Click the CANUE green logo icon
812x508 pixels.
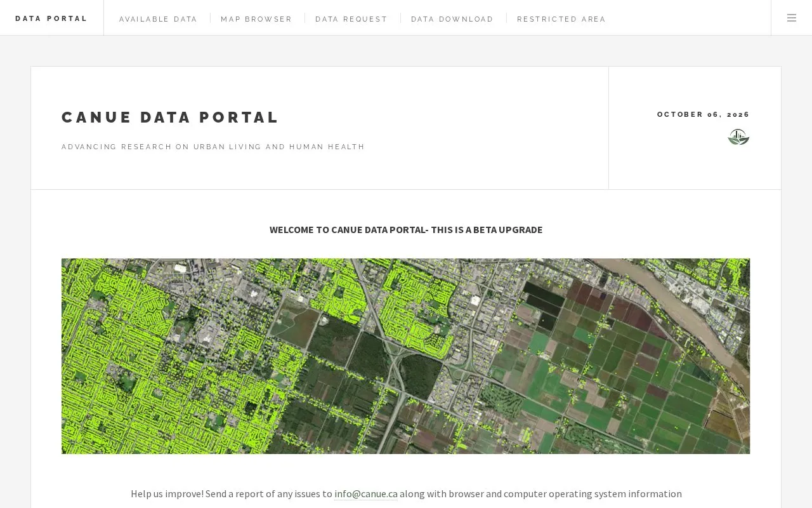click(738, 137)
